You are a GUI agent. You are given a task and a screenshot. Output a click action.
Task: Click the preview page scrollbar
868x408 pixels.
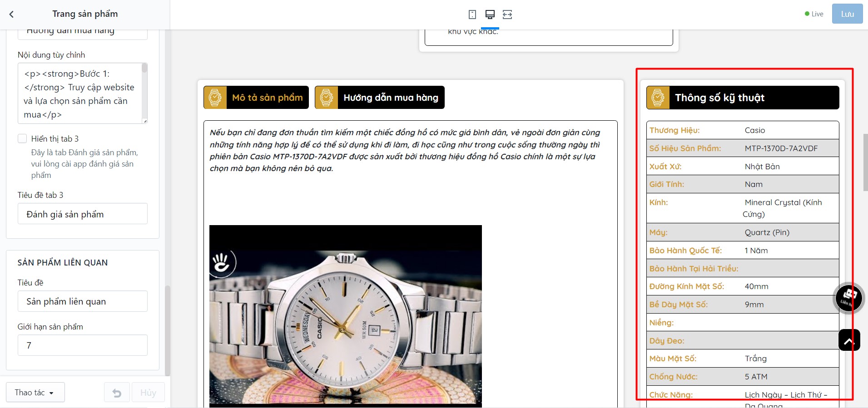tap(865, 162)
